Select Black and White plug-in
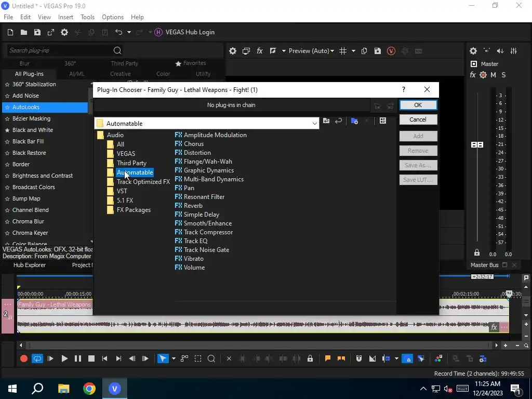Screen dimensions: 532x399 coord(33,130)
